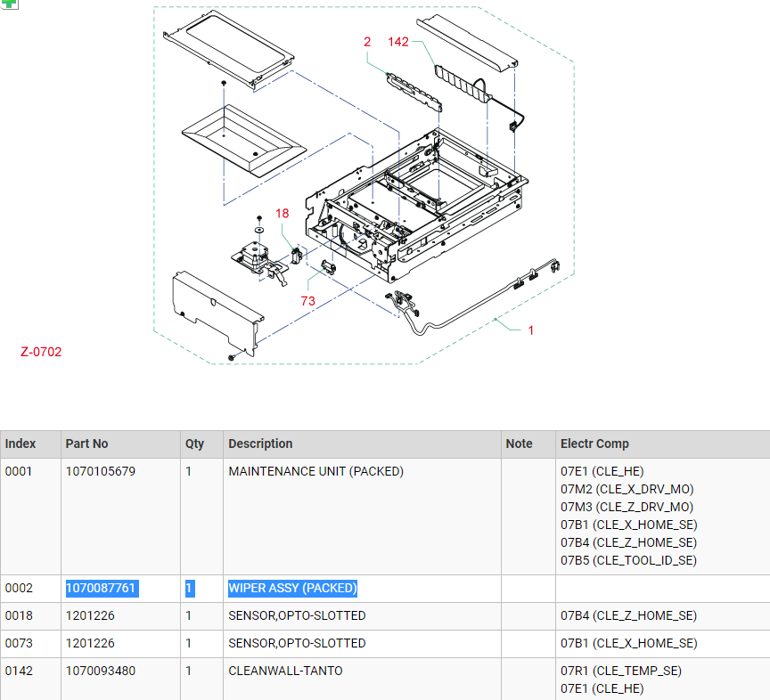Click the 07M3 (CLE_Z_DRV_MO) entry
This screenshot has width=770, height=700.
tap(627, 507)
